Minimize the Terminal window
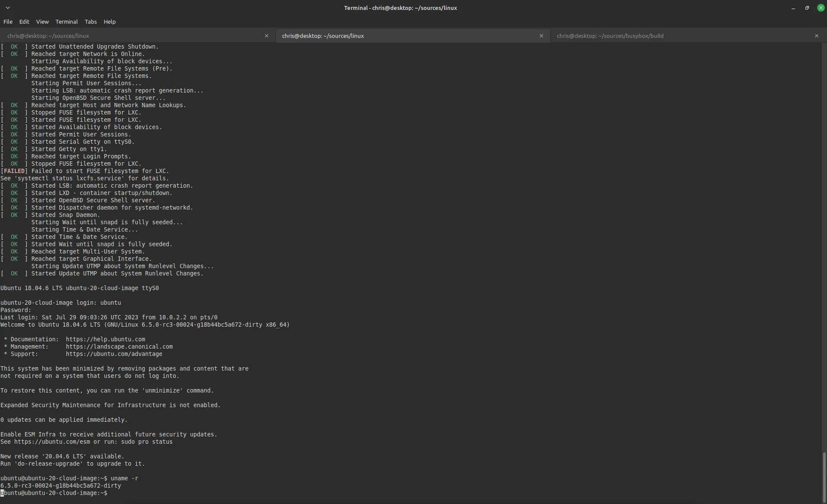 (793, 8)
